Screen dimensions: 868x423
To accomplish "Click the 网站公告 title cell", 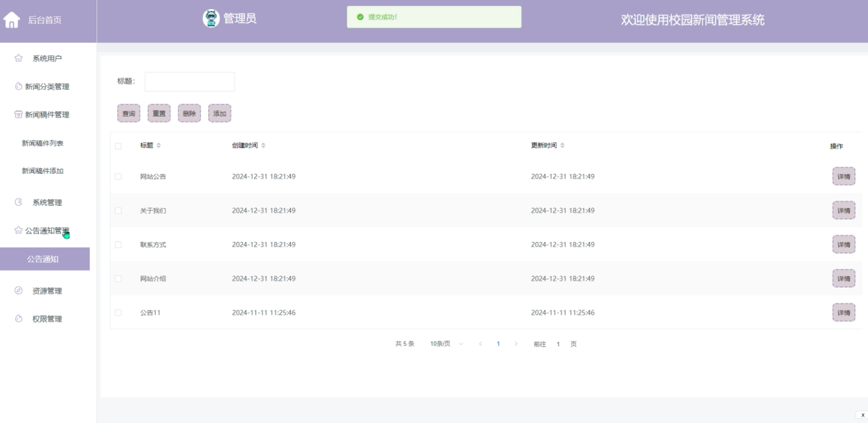I will tap(153, 176).
